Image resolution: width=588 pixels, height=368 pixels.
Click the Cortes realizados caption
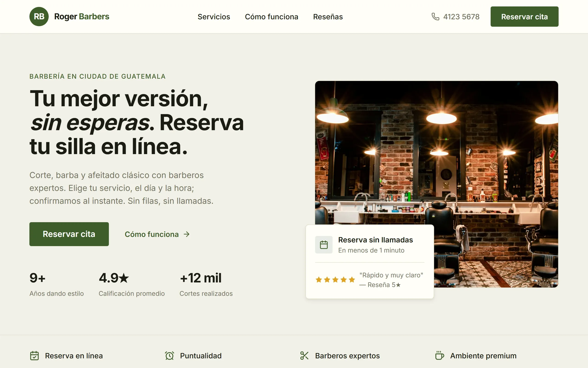pos(206,293)
